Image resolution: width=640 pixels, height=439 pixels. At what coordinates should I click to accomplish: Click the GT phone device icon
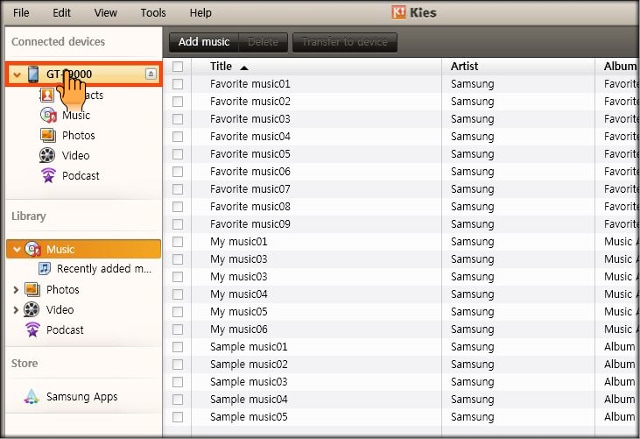coord(33,74)
